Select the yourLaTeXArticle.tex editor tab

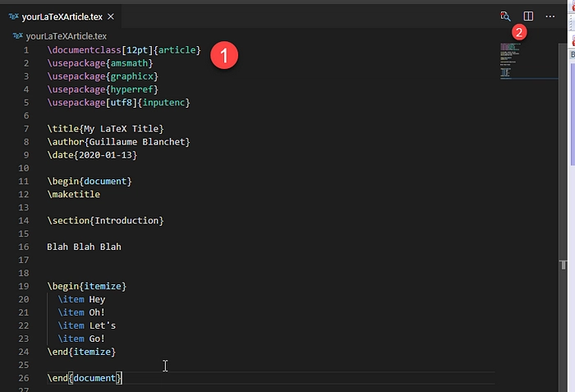click(62, 16)
